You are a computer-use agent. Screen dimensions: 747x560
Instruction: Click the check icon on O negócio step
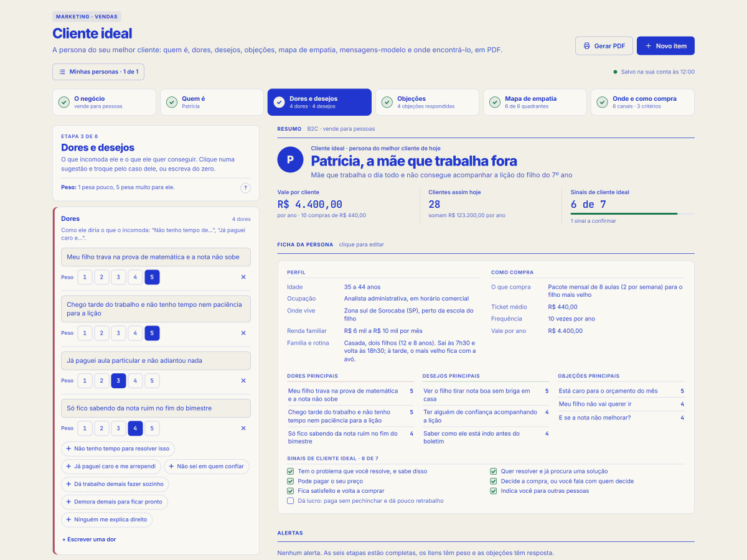(x=64, y=102)
